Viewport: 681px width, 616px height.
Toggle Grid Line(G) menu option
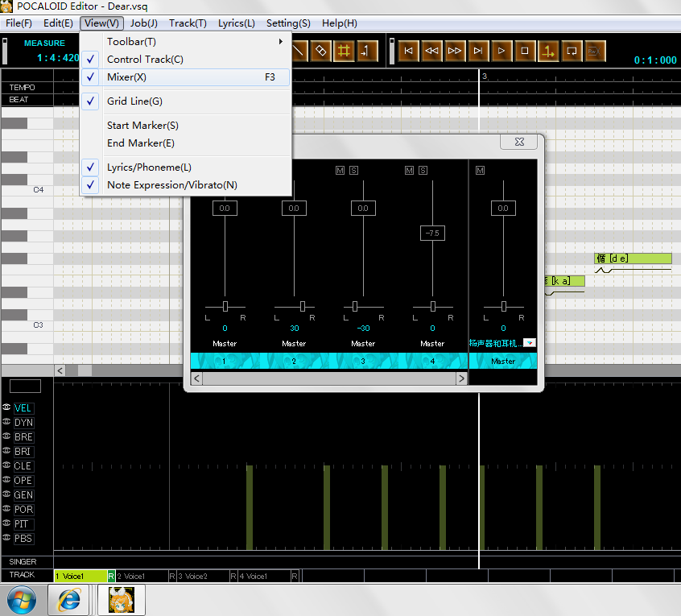click(x=185, y=101)
